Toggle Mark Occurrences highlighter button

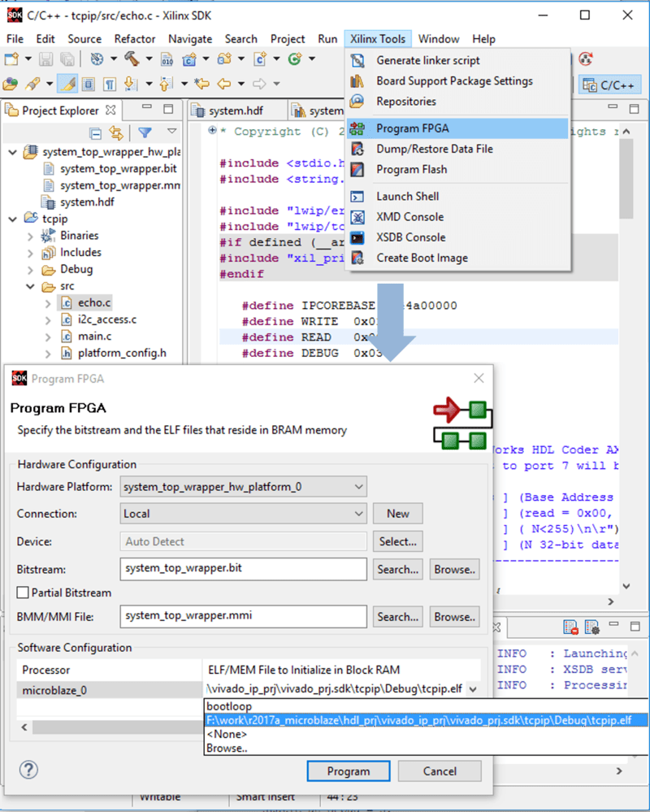(67, 84)
